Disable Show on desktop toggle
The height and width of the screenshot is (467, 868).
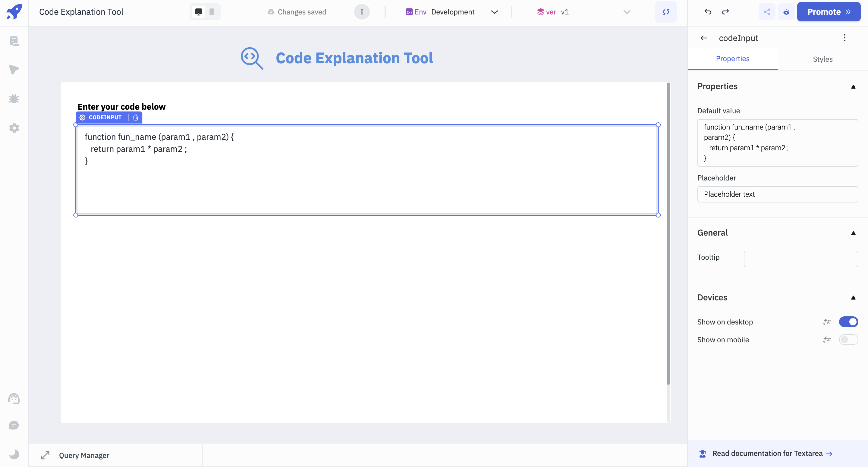tap(849, 322)
